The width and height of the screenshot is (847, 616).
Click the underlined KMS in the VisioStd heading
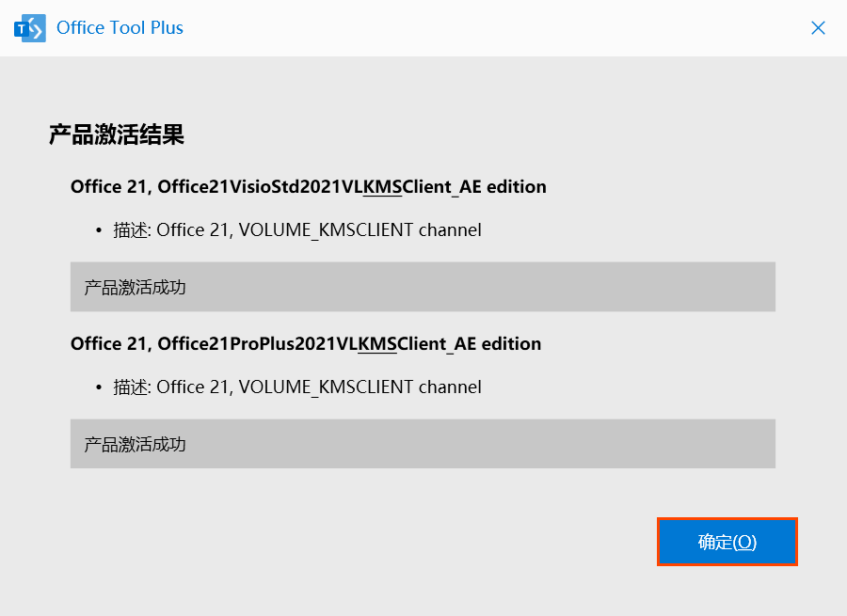[382, 187]
